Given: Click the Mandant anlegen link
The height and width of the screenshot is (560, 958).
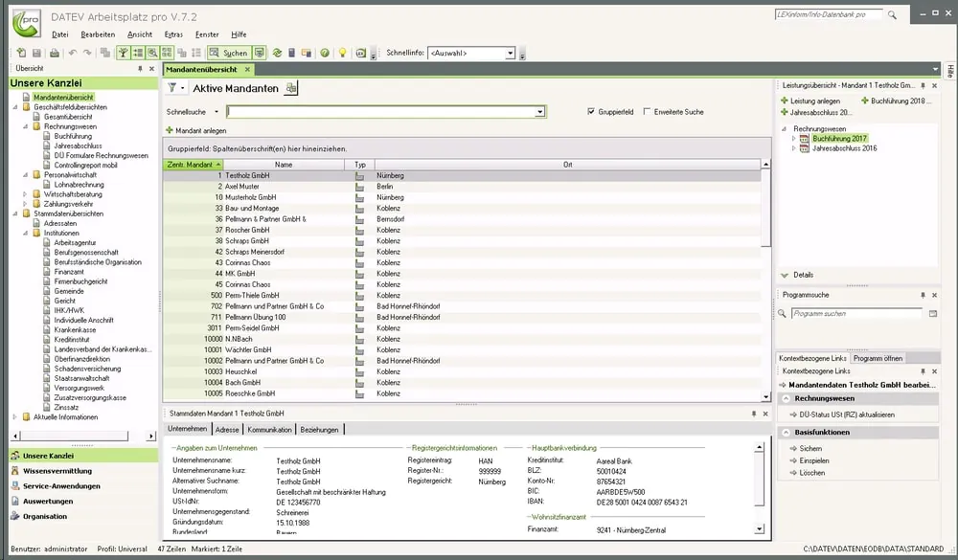Looking at the screenshot, I should (200, 130).
